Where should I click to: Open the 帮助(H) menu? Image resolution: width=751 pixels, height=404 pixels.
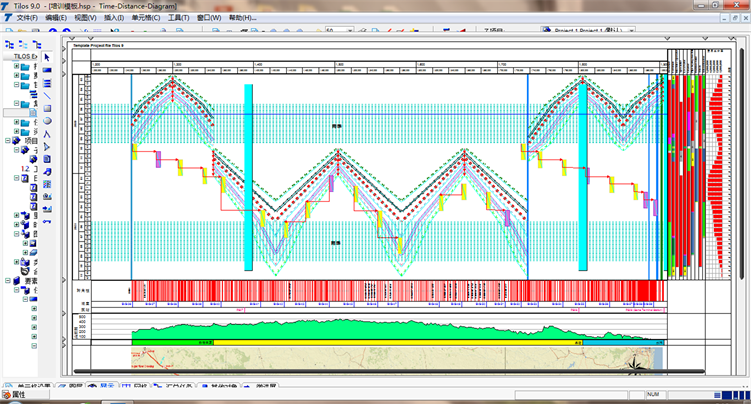[241, 18]
